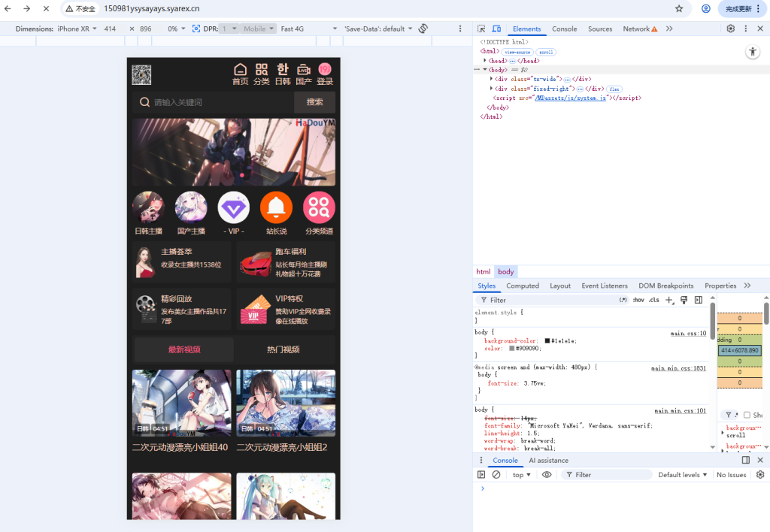Expand the head element node
The image size is (770, 532).
pos(485,60)
